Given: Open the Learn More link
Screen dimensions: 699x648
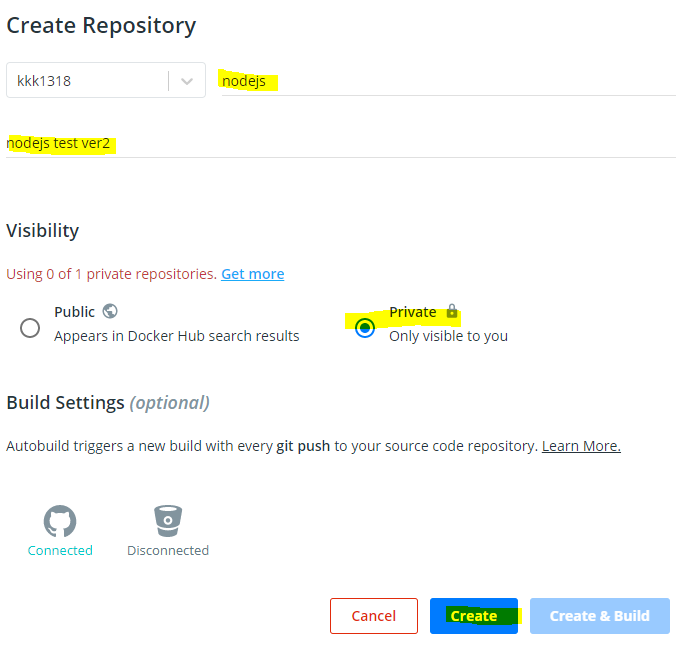Looking at the screenshot, I should point(581,446).
